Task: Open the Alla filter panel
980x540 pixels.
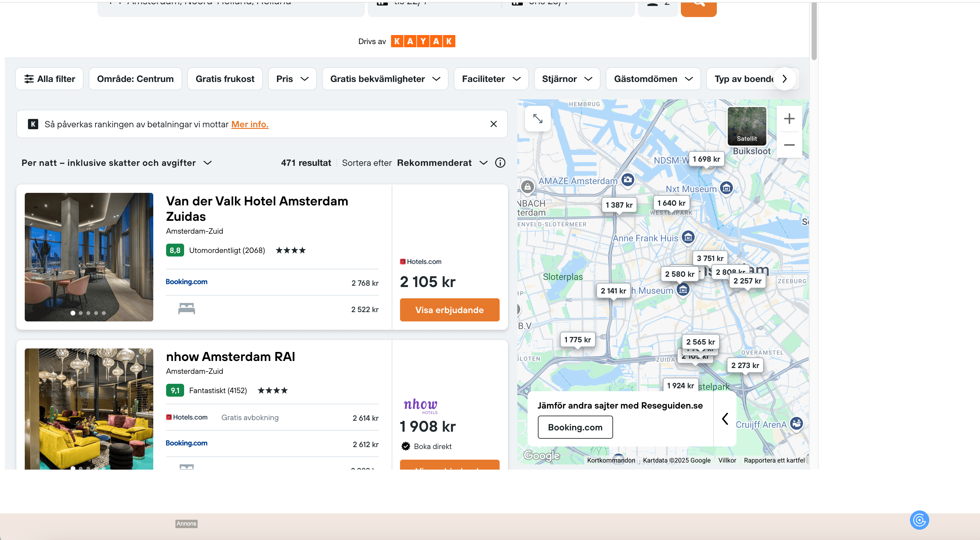Action: 49,79
